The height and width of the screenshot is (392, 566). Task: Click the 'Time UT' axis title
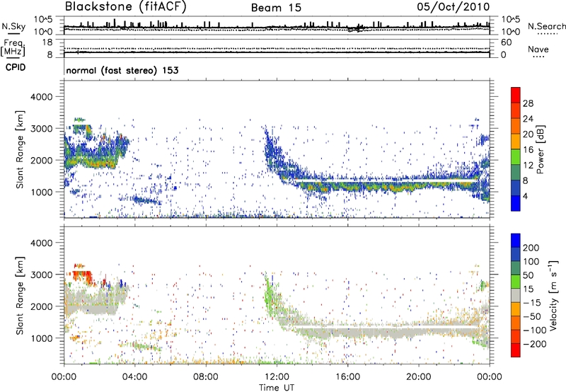(x=277, y=388)
